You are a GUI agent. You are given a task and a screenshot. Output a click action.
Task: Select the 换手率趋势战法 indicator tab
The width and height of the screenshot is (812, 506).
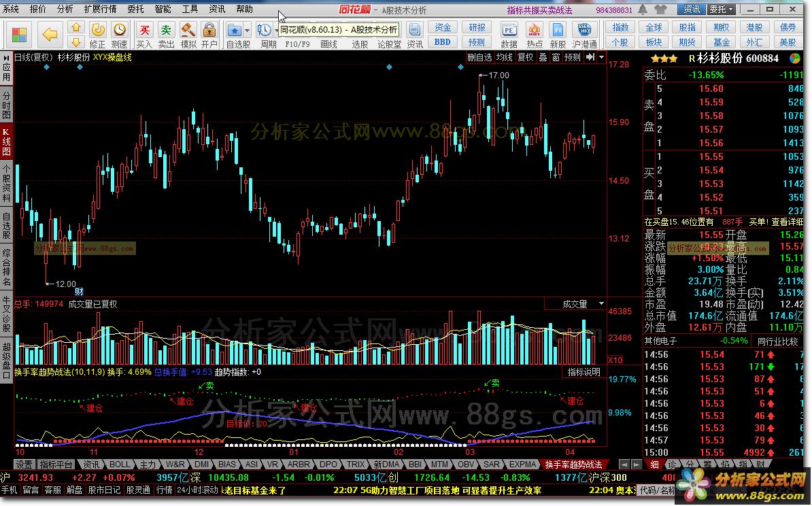[573, 465]
